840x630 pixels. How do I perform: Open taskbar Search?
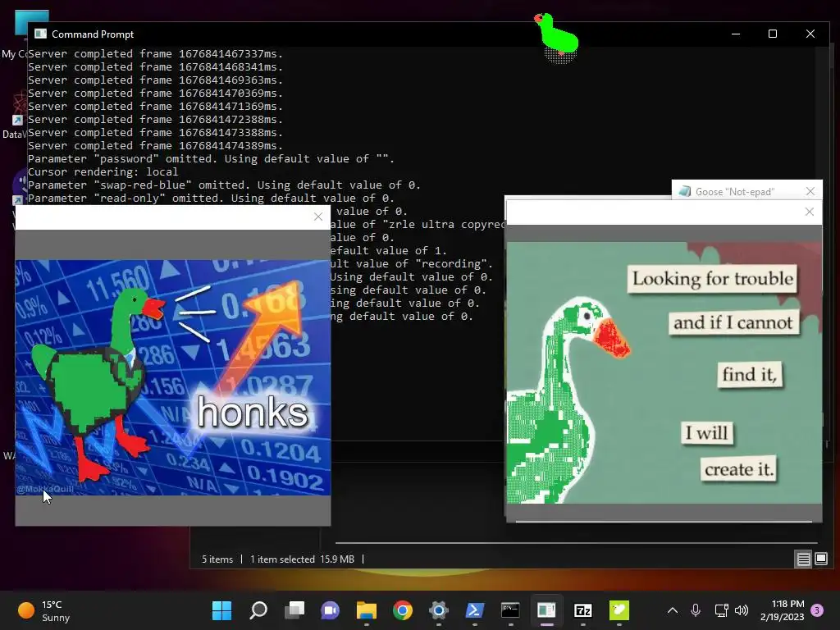[x=258, y=610]
